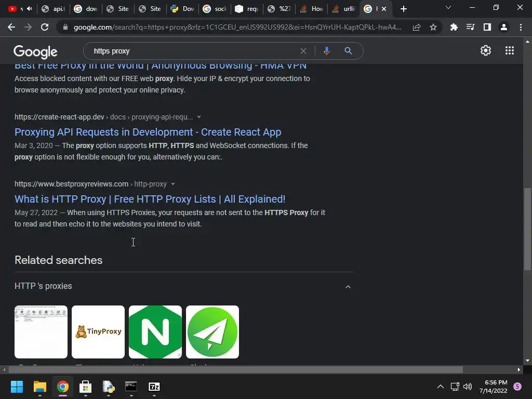Open Chrome from the taskbar
The width and height of the screenshot is (532, 399).
point(63,387)
